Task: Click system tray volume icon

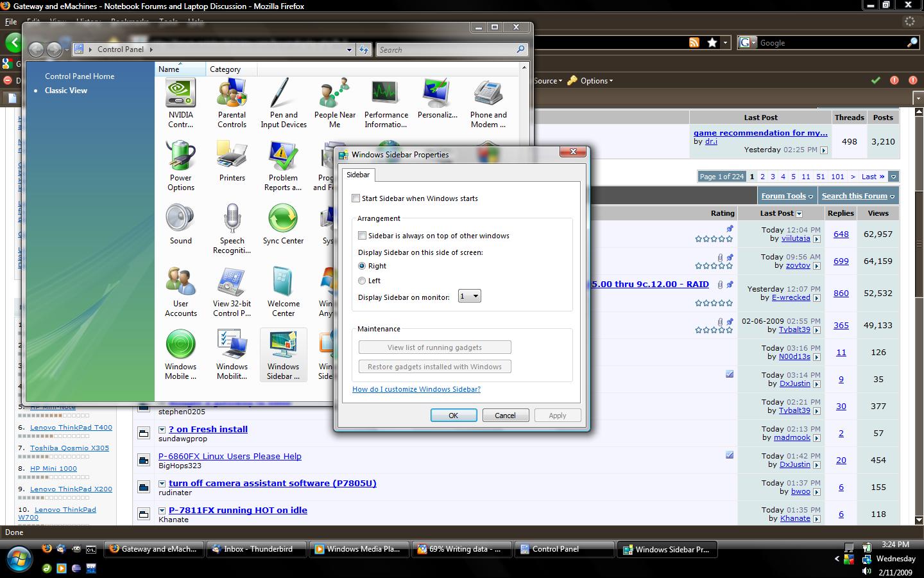Action: click(867, 571)
